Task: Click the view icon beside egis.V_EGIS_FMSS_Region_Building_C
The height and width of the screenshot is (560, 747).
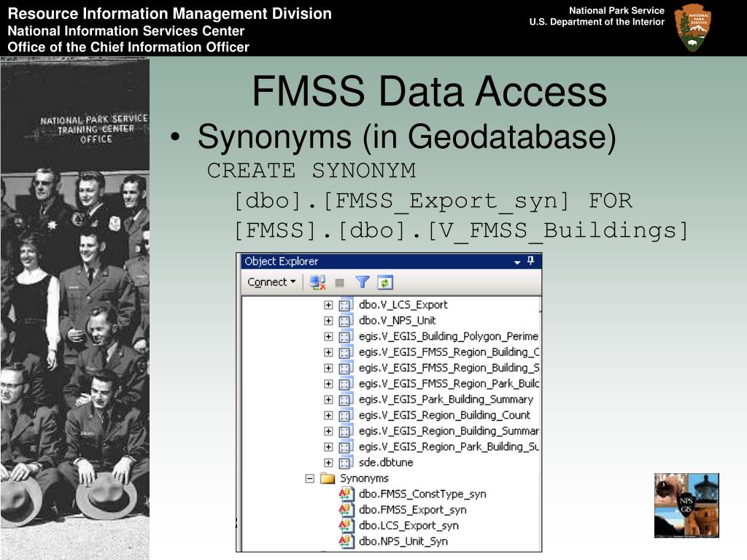Action: coord(345,352)
